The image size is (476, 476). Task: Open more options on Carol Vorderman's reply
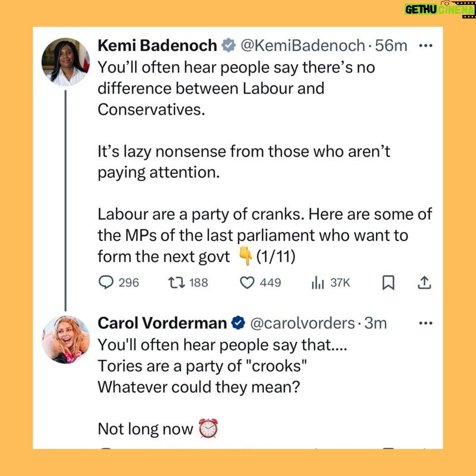425,323
